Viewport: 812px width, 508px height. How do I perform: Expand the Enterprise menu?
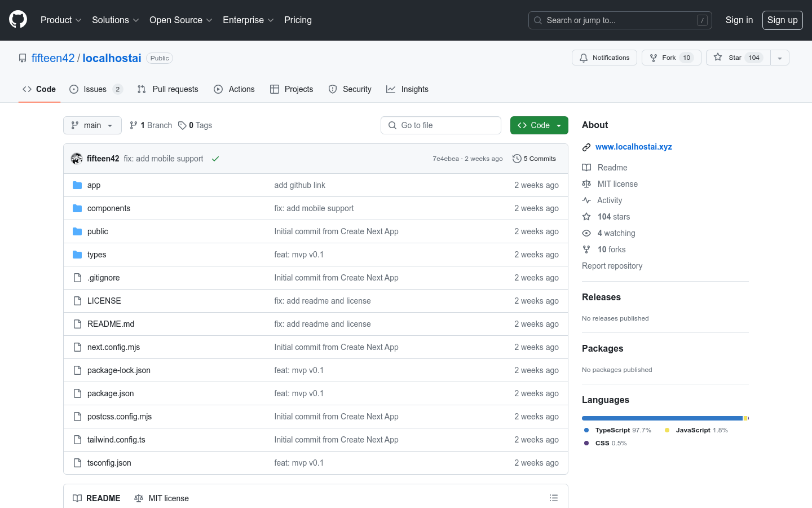(x=248, y=20)
